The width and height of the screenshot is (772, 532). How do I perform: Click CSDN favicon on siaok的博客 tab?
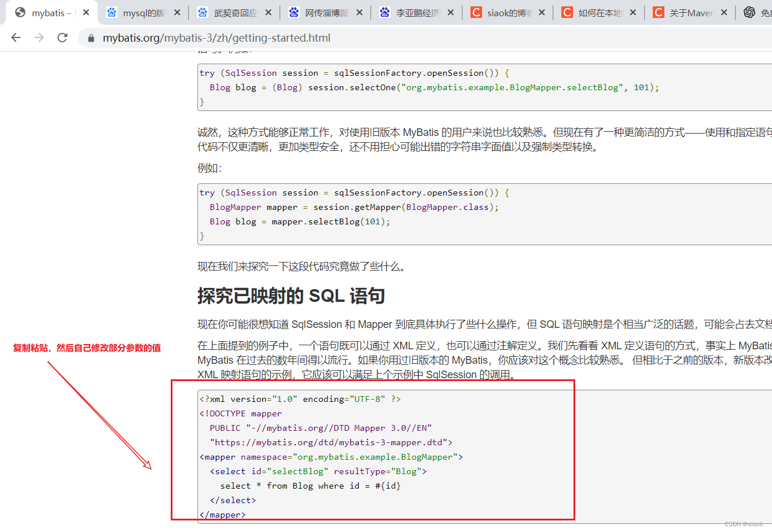point(476,12)
